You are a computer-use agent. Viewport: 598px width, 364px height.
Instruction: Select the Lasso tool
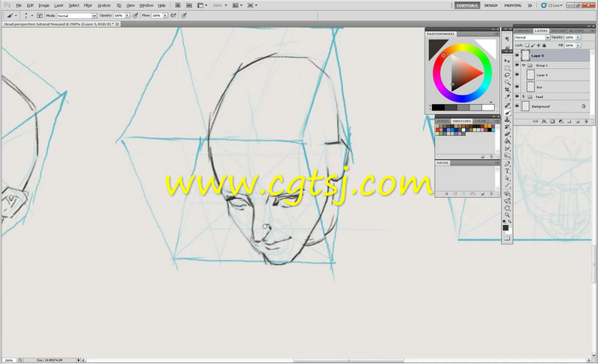pos(507,75)
